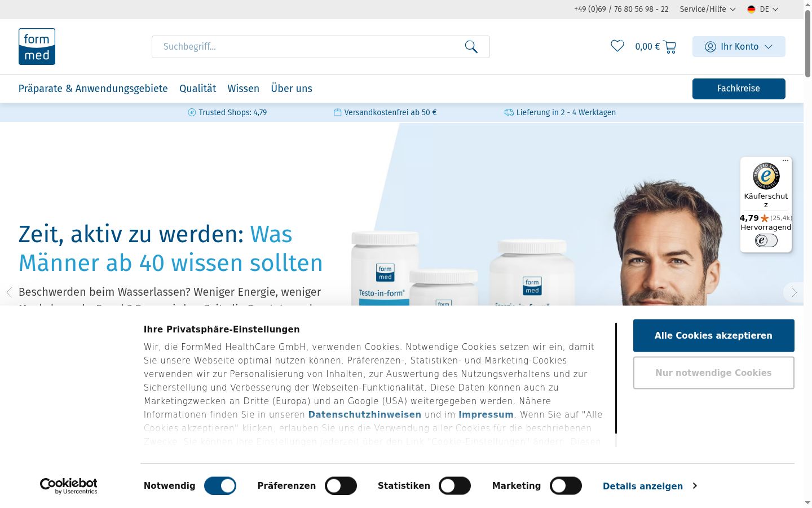Click the cookie text scrollbar
Image resolution: width=812 pixels, height=508 pixels.
pos(616,378)
